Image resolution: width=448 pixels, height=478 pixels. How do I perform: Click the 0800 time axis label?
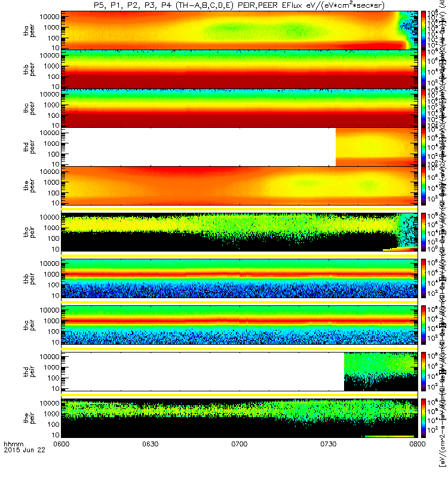tap(417, 444)
